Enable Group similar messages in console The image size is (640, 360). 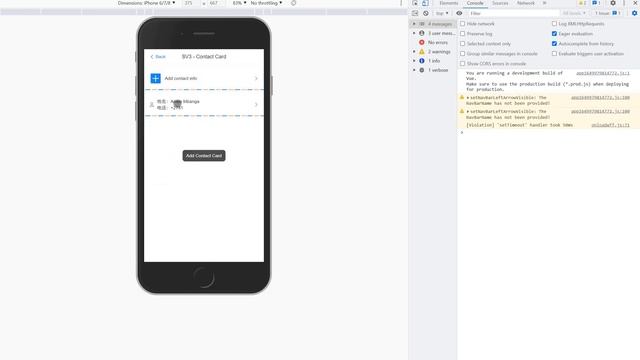(462, 53)
